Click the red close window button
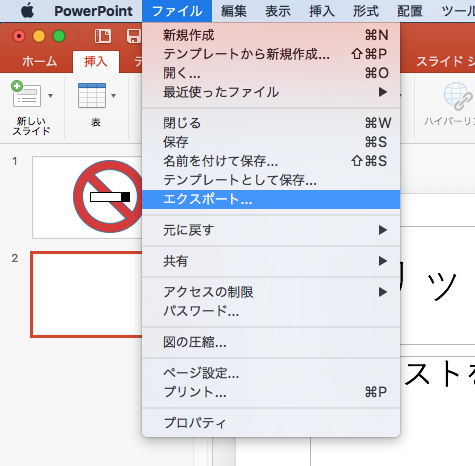The height and width of the screenshot is (466, 475). (19, 36)
